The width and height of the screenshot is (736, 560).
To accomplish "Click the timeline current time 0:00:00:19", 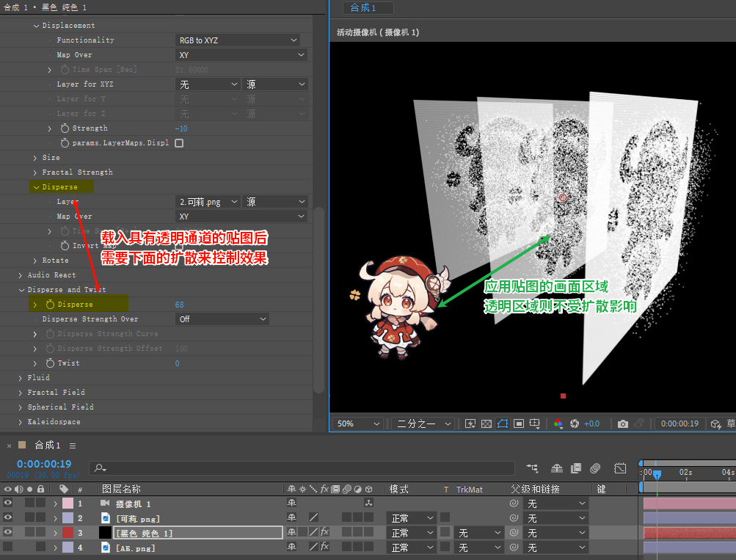I will [x=44, y=464].
